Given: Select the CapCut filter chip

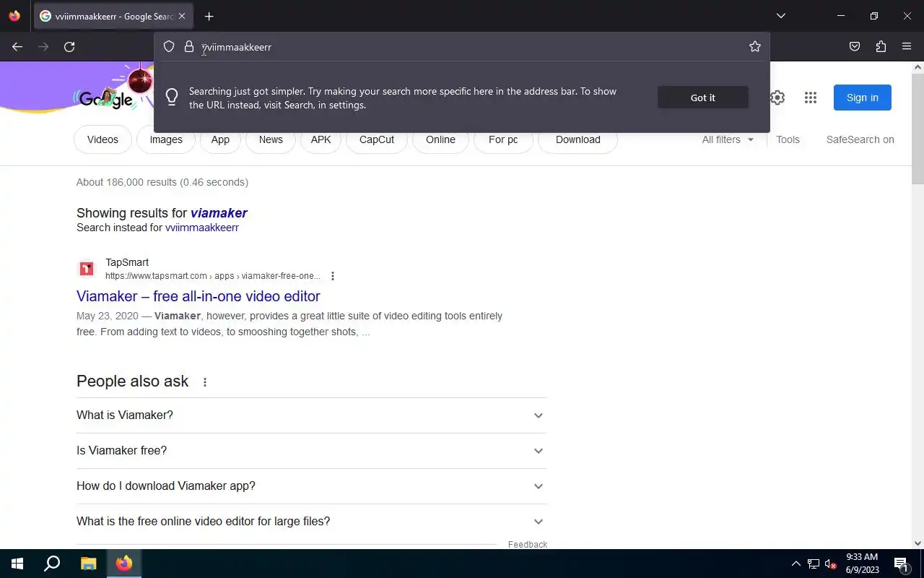Looking at the screenshot, I should (x=377, y=139).
